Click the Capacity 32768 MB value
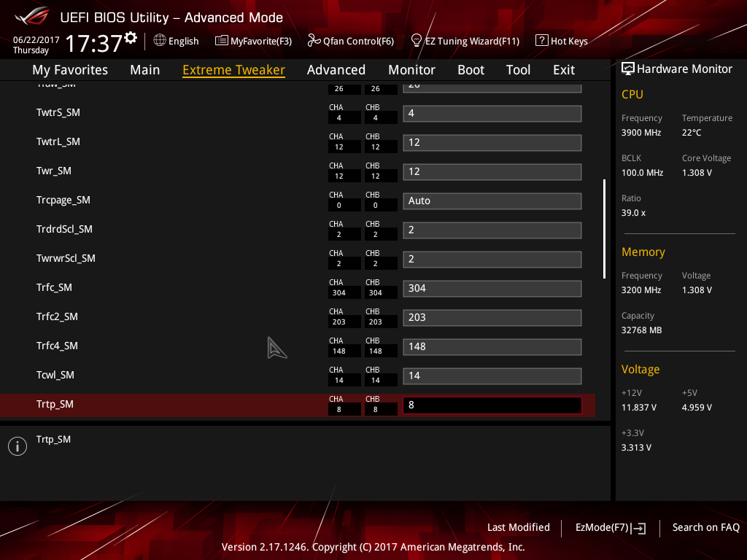Viewport: 747px width, 560px height. pyautogui.click(x=642, y=330)
